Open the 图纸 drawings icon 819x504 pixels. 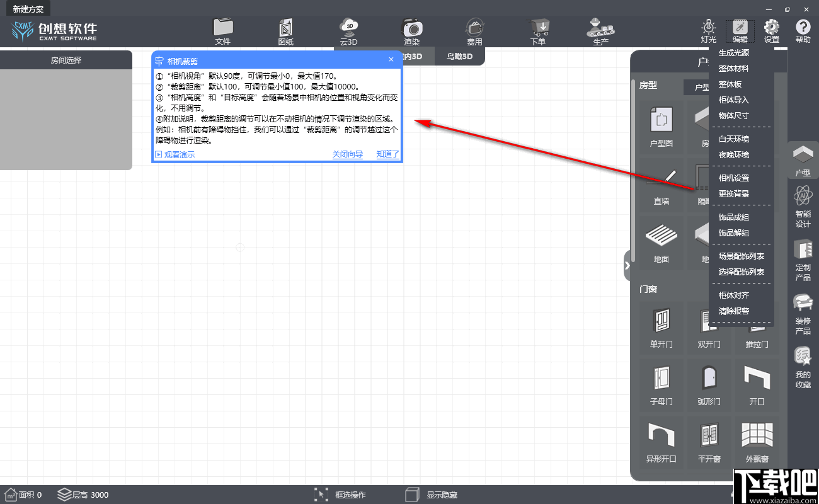tap(286, 31)
